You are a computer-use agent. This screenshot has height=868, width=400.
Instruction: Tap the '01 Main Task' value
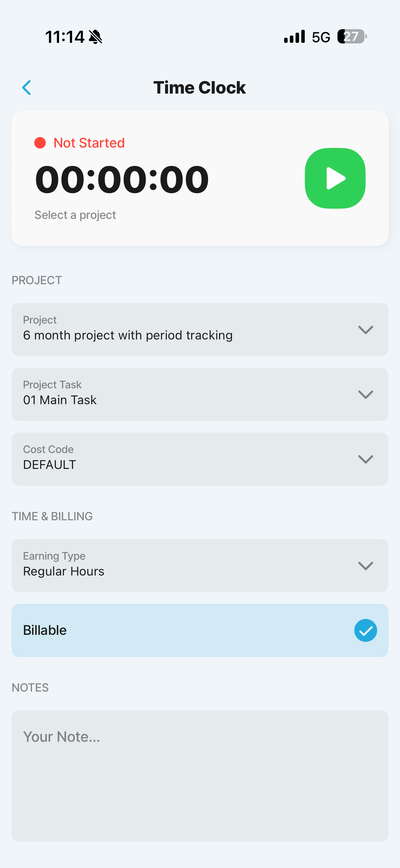(60, 400)
